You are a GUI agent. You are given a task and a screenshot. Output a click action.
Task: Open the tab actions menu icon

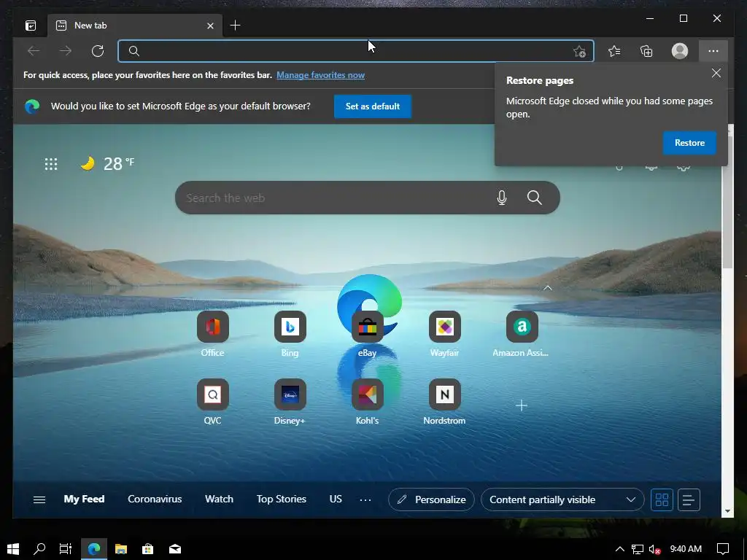click(x=31, y=26)
